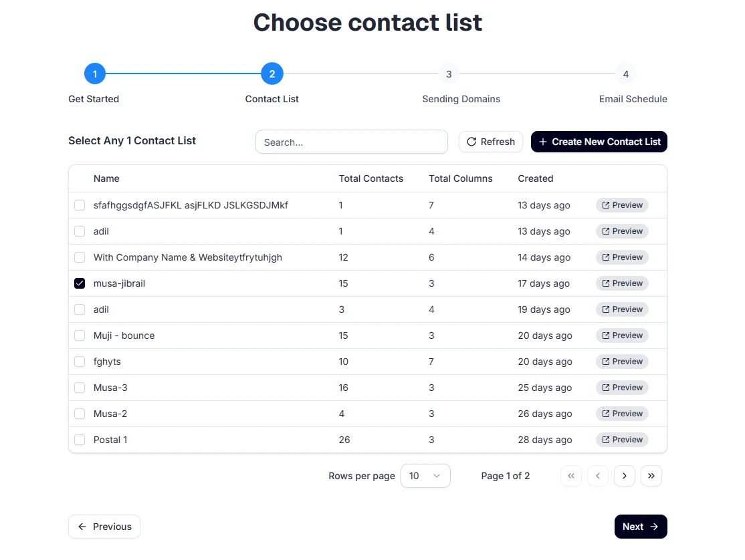745x560 pixels.
Task: Go to step 3 Sending Domains
Action: pyautogui.click(x=449, y=74)
